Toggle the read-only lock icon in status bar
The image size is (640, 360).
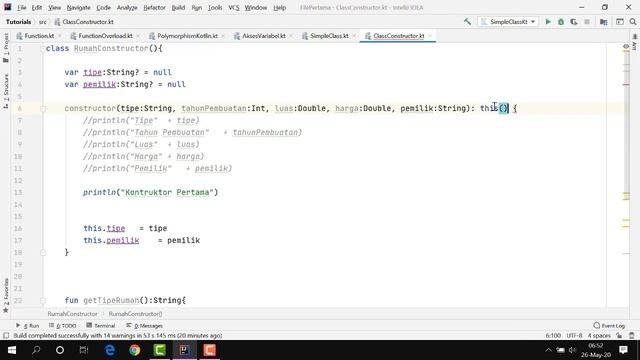click(x=620, y=336)
